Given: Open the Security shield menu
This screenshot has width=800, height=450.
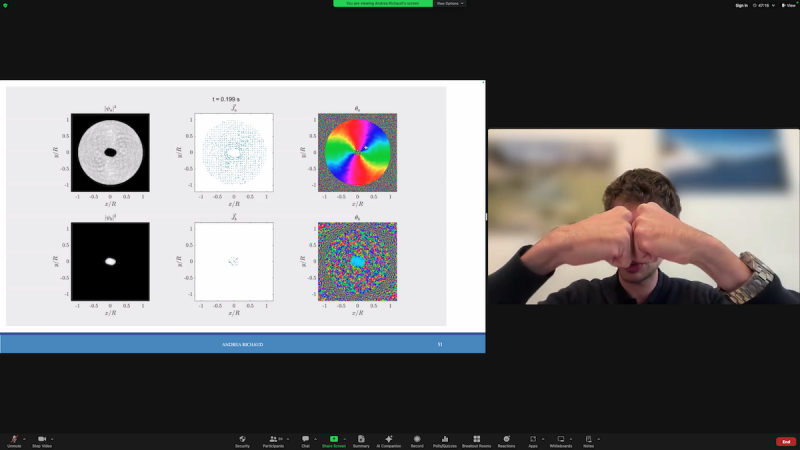Looking at the screenshot, I should pyautogui.click(x=242, y=439).
